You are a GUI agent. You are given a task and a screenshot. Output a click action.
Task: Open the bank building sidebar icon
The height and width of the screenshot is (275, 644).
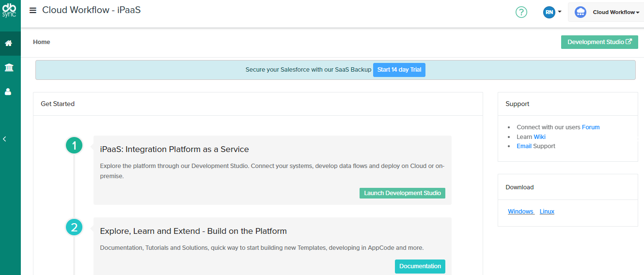point(9,67)
